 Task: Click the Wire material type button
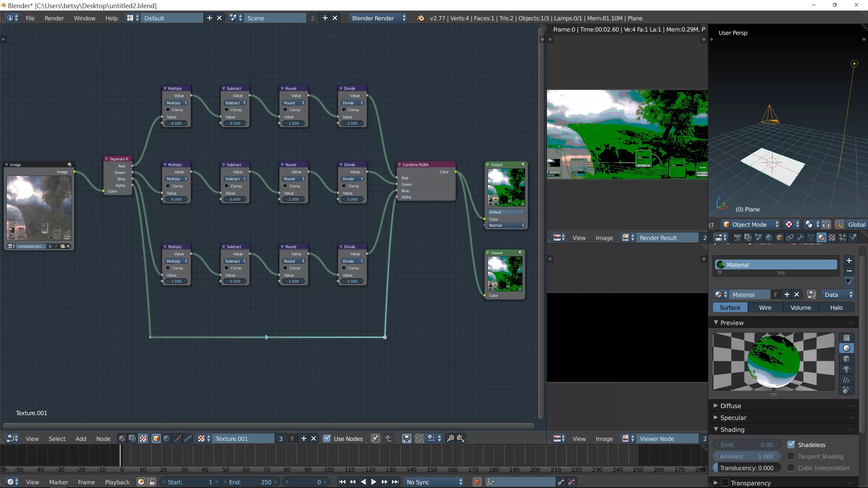(x=765, y=308)
